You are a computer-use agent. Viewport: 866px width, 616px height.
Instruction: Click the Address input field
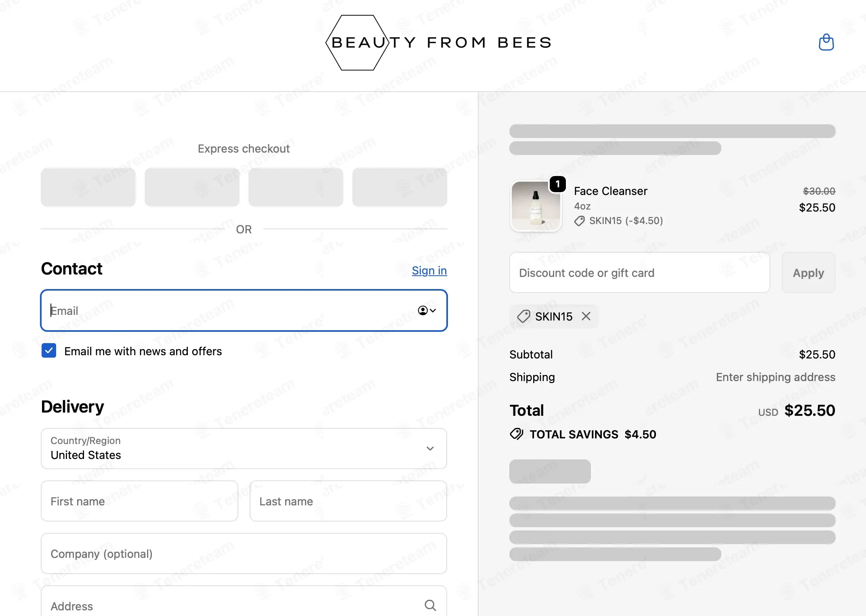pyautogui.click(x=244, y=601)
